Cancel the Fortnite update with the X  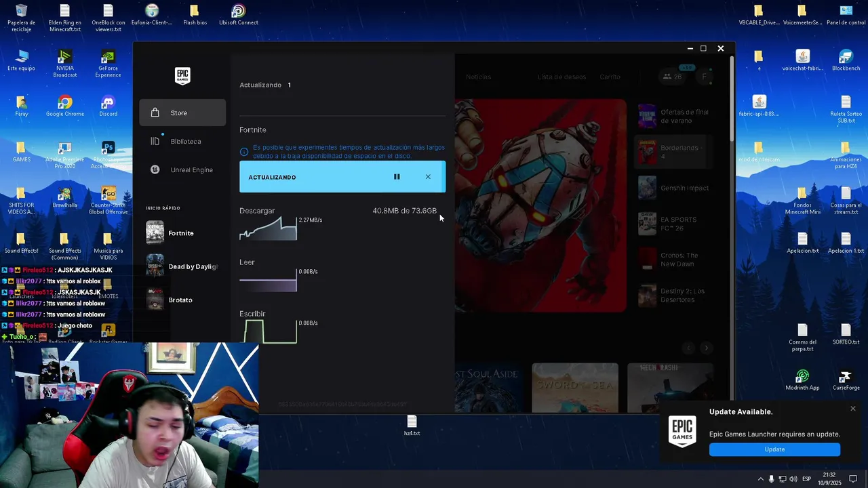click(428, 177)
